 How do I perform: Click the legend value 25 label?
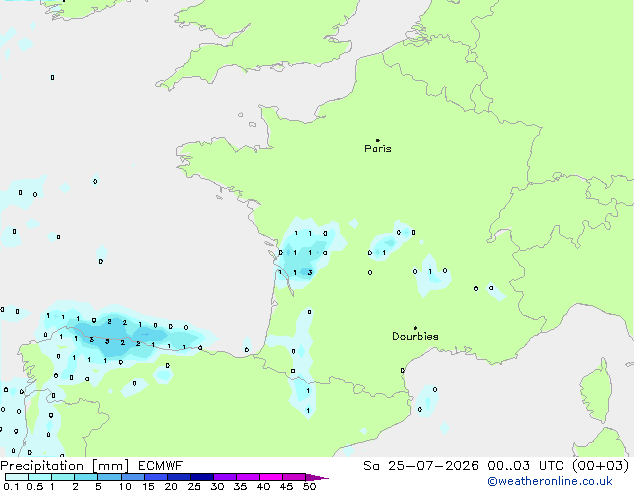pos(194,486)
